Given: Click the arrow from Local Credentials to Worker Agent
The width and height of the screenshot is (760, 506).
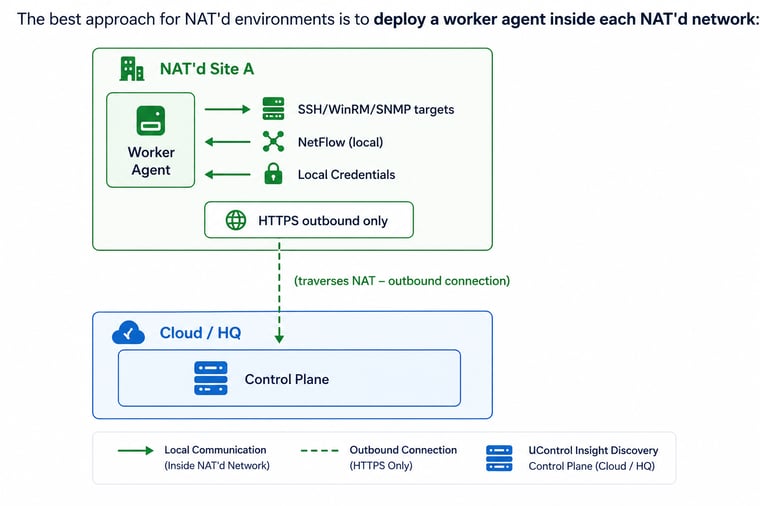Looking at the screenshot, I should (x=227, y=174).
